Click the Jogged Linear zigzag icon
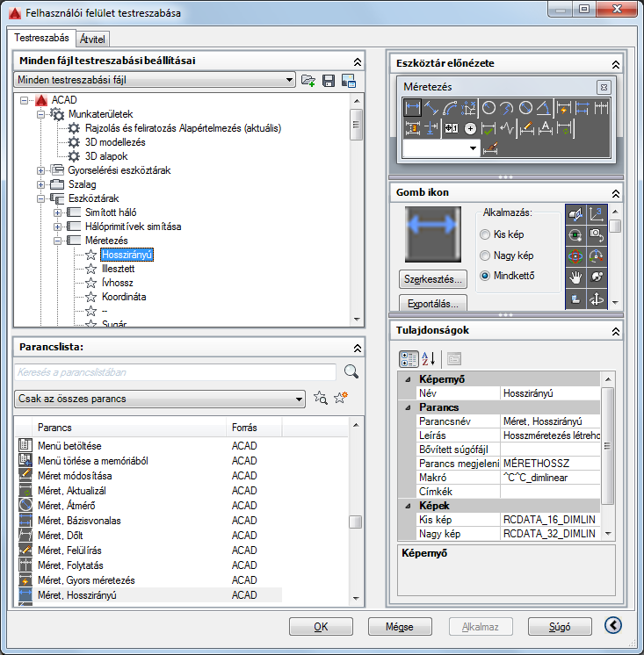Viewport: 644px width, 655px height. [507, 128]
